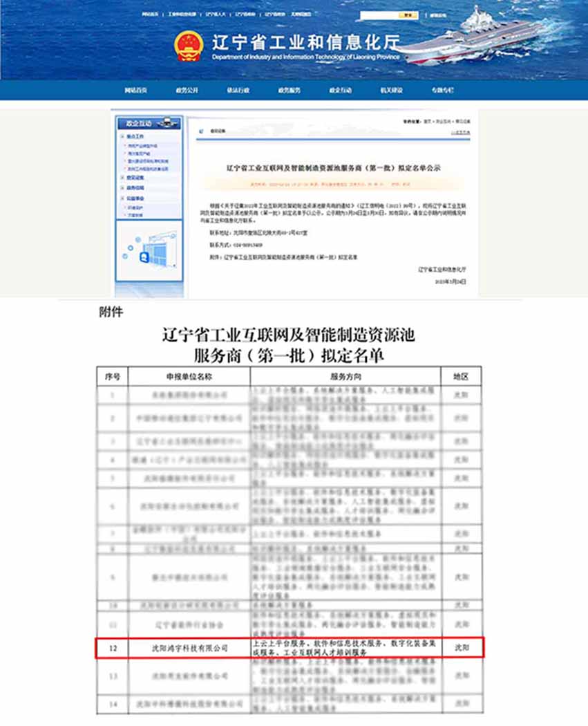Open 专题专栏 navigation item

pyautogui.click(x=442, y=91)
